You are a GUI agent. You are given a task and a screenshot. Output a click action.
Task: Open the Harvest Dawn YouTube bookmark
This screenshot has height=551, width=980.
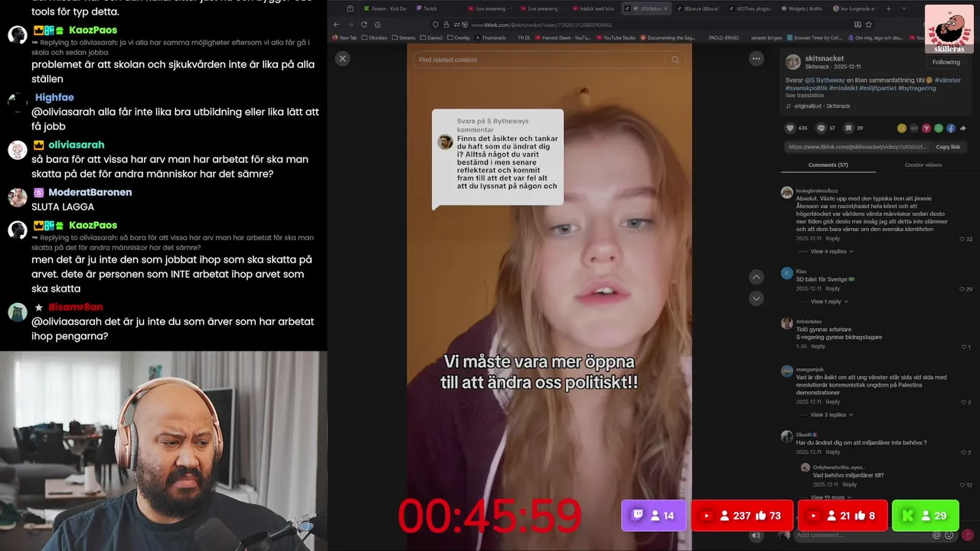pos(562,37)
